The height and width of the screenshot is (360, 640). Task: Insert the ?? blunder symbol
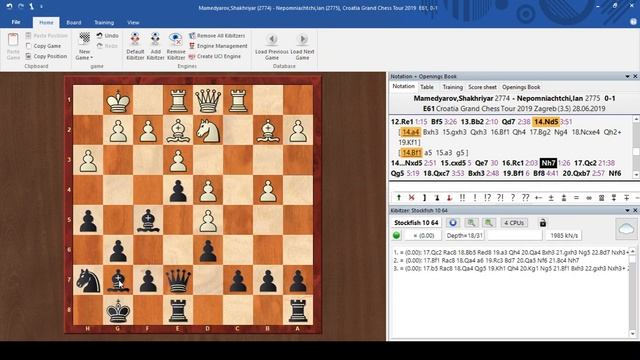click(x=526, y=198)
